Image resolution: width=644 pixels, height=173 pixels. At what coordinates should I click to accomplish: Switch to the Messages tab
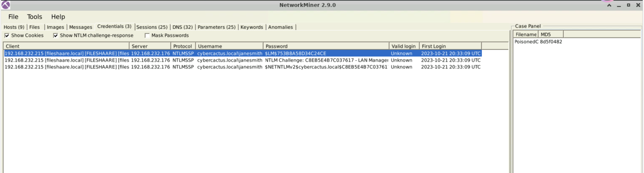click(81, 27)
